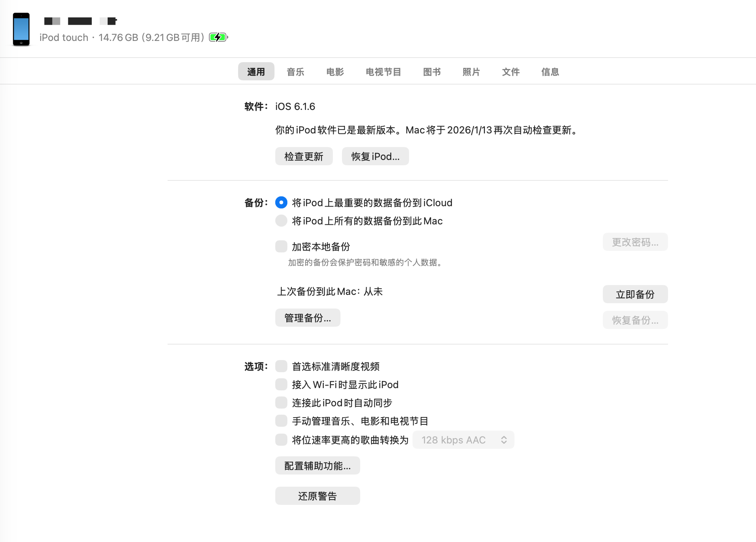The width and height of the screenshot is (756, 542).
Task: Enable 接入 Wi-Fi 时显示此 iPod
Action: (x=281, y=384)
